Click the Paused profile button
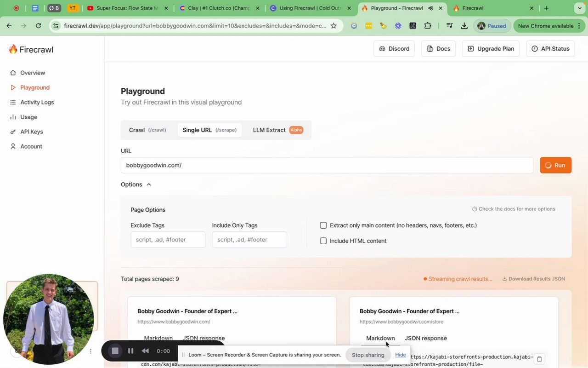 [492, 26]
